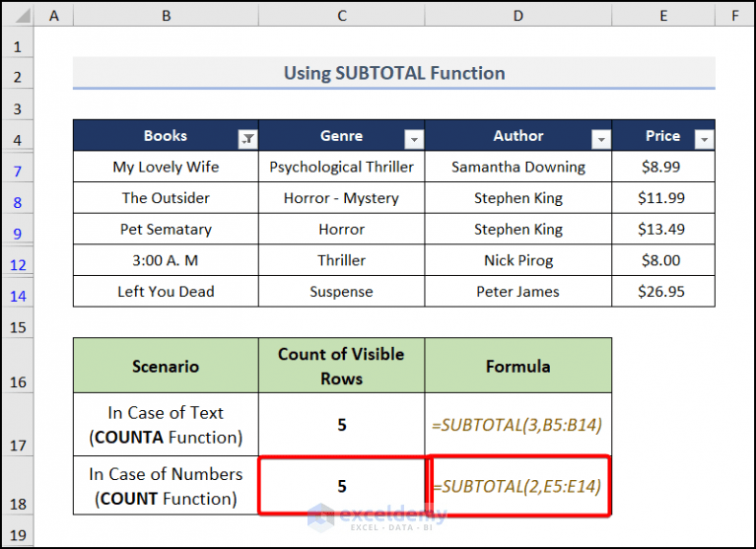
Task: Select the 'Suspense' genre cell
Action: pos(341,292)
